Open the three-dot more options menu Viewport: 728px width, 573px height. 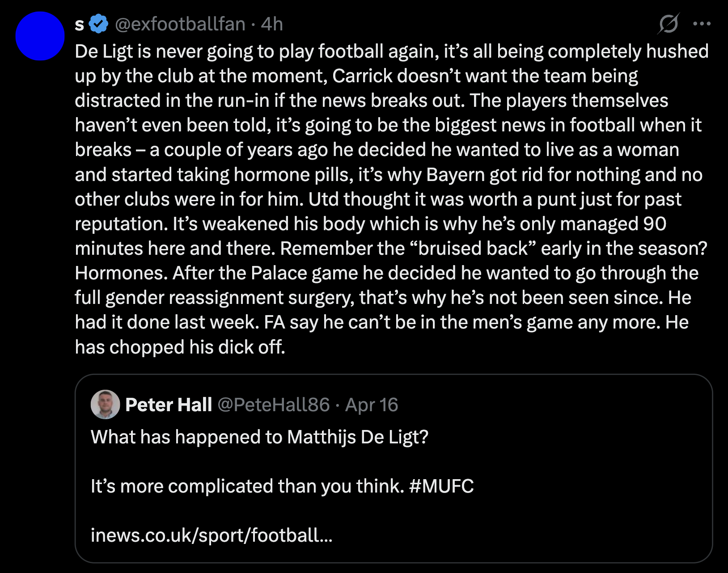pos(702,24)
